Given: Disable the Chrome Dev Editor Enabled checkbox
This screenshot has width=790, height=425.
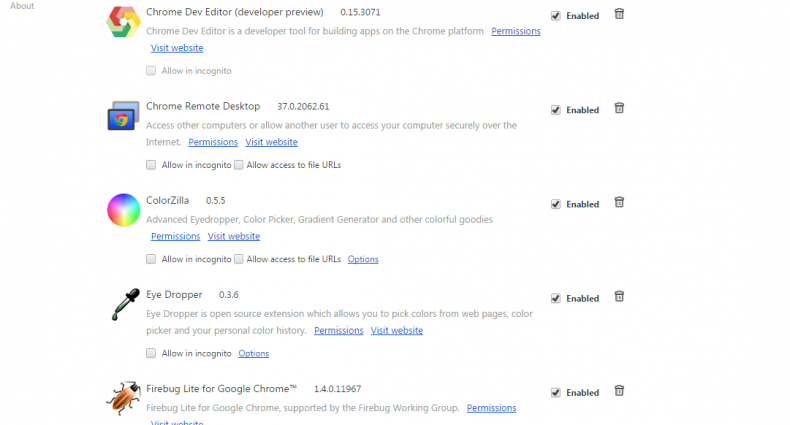Looking at the screenshot, I should (x=556, y=16).
